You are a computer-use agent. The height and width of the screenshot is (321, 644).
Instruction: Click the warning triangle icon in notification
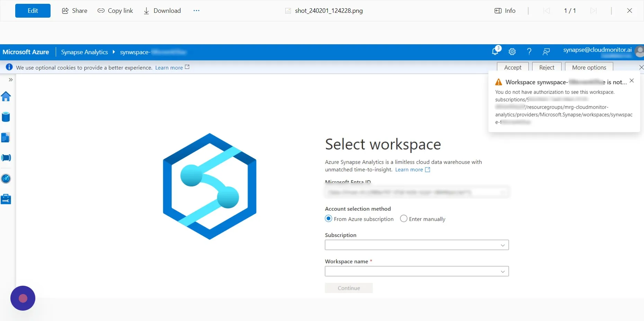(x=499, y=82)
